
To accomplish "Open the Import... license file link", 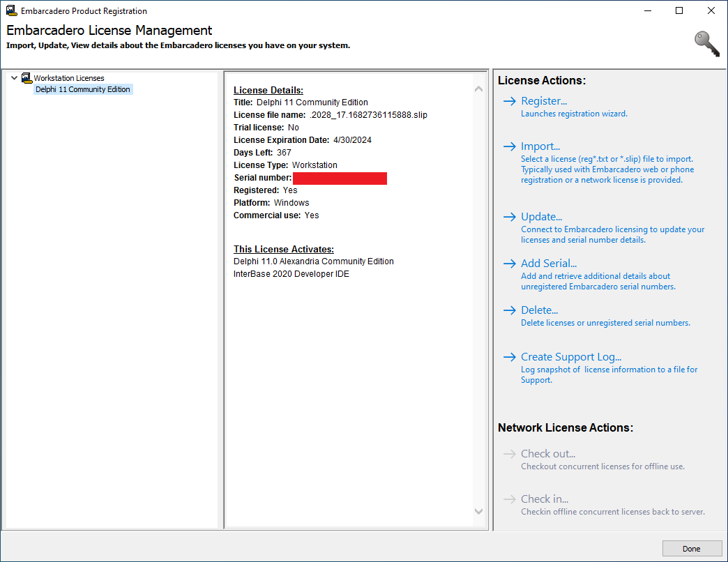I will pos(540,147).
